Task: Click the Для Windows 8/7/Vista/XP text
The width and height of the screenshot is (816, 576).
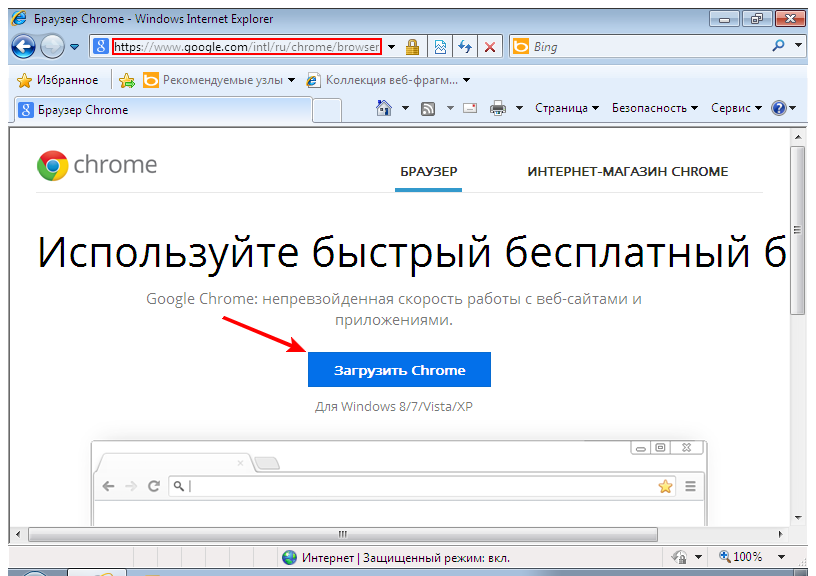Action: (x=394, y=406)
